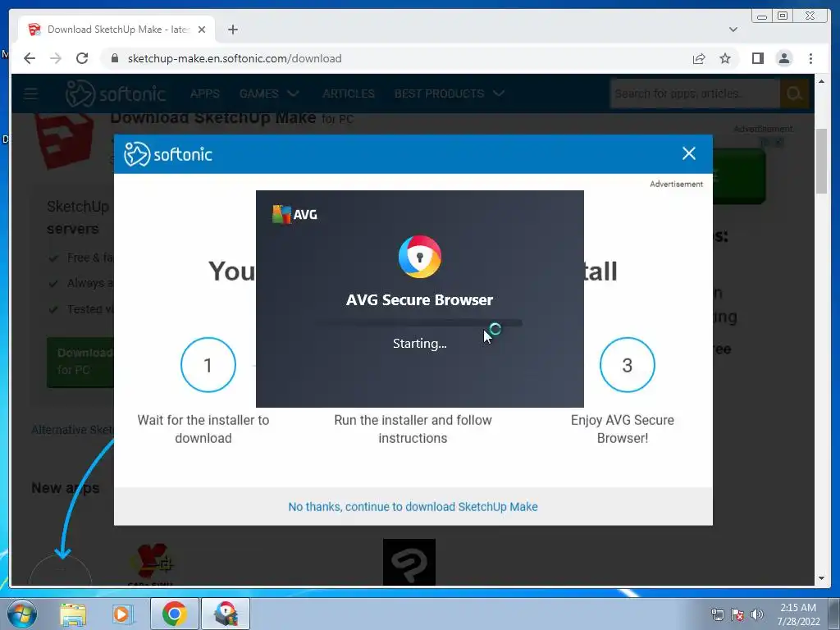Reload the Softonic page
Screen dimensions: 840x630
tap(82, 58)
